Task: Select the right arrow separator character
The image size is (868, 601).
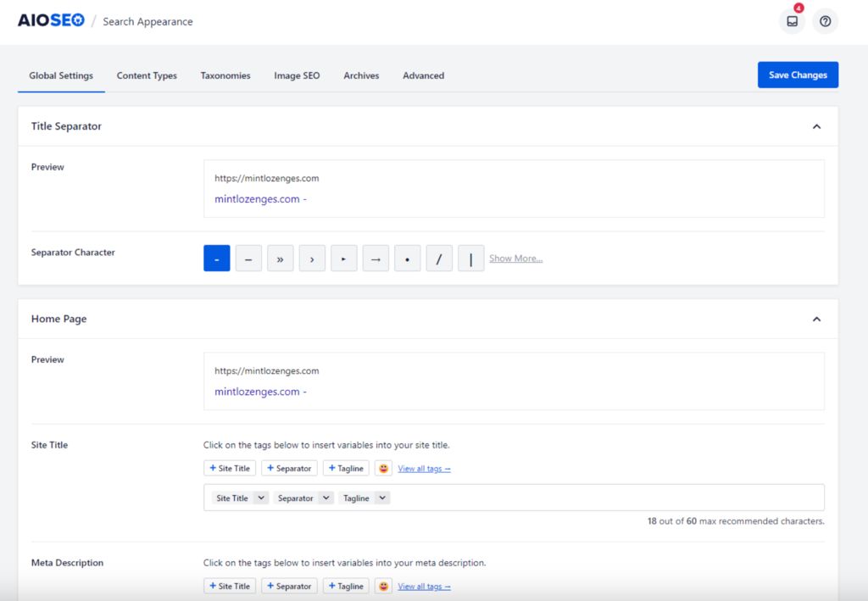Action: pyautogui.click(x=376, y=259)
